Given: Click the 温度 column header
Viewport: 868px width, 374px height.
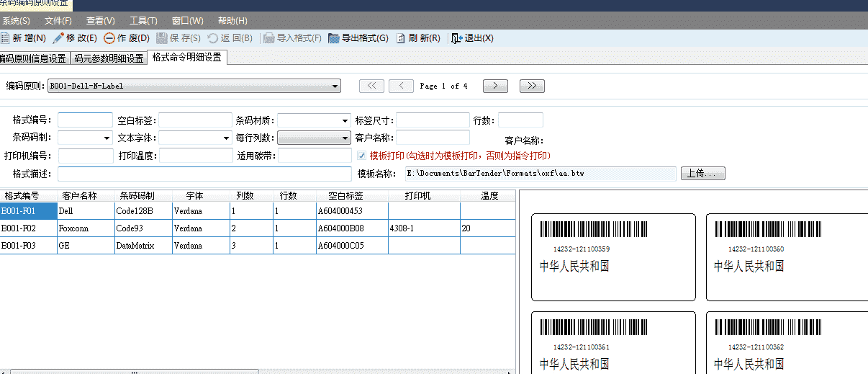Looking at the screenshot, I should pos(489,196).
